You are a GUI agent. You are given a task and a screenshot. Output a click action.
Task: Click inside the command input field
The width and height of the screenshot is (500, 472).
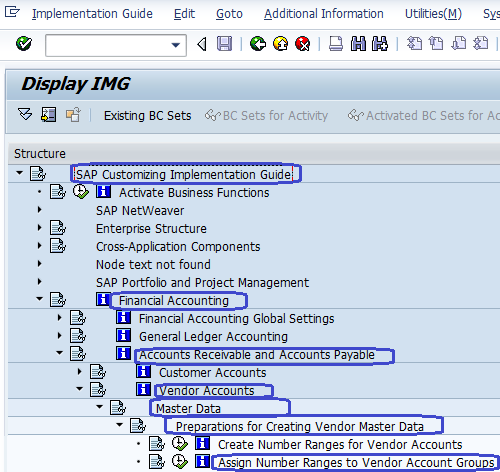point(108,45)
